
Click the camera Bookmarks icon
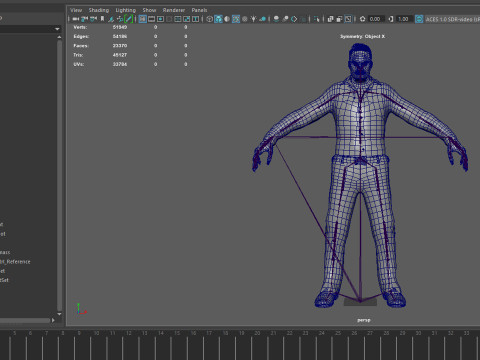tap(102, 19)
